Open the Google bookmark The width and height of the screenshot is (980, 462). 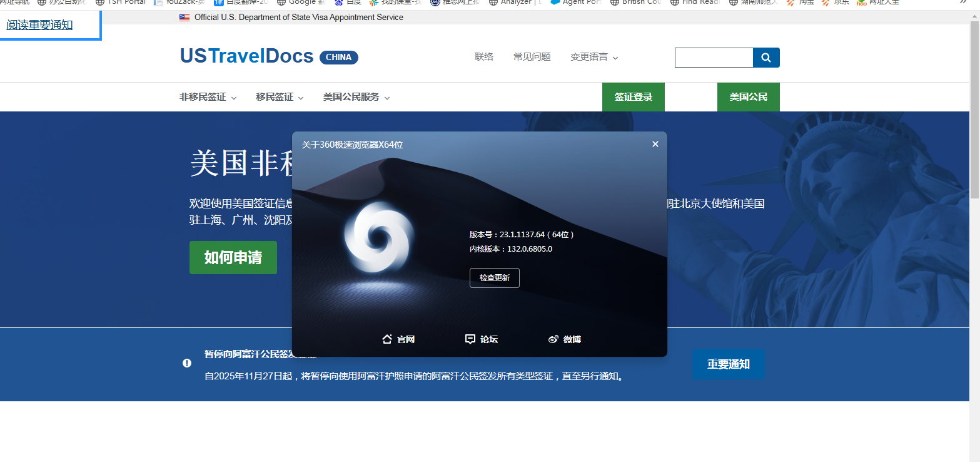pos(301,3)
